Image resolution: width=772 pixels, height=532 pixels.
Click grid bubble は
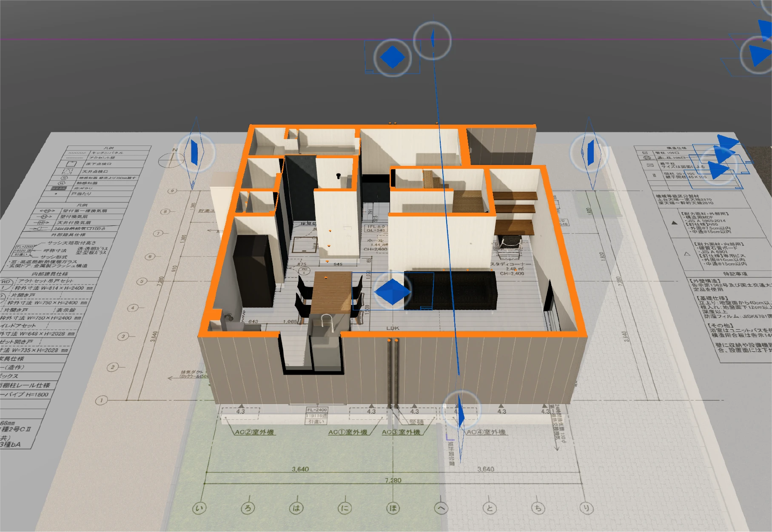[296, 508]
